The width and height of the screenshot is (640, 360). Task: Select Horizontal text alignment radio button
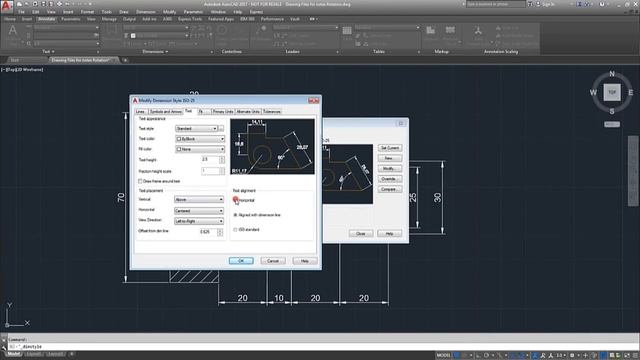coord(235,200)
